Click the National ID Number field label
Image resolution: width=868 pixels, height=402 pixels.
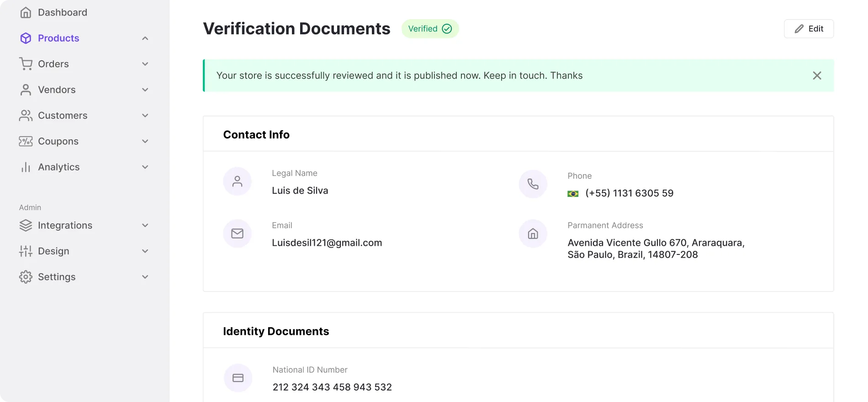(310, 370)
